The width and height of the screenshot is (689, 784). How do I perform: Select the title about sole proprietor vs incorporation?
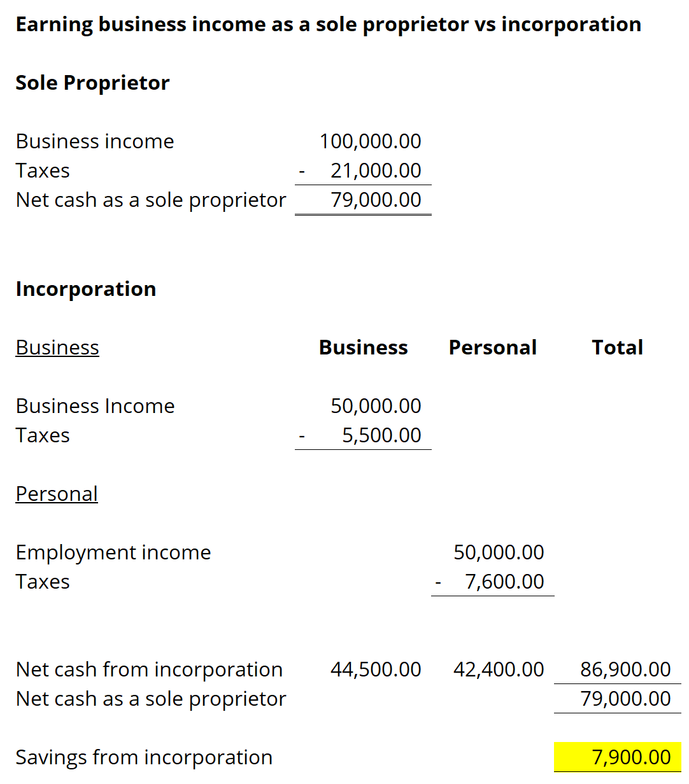[x=329, y=24]
